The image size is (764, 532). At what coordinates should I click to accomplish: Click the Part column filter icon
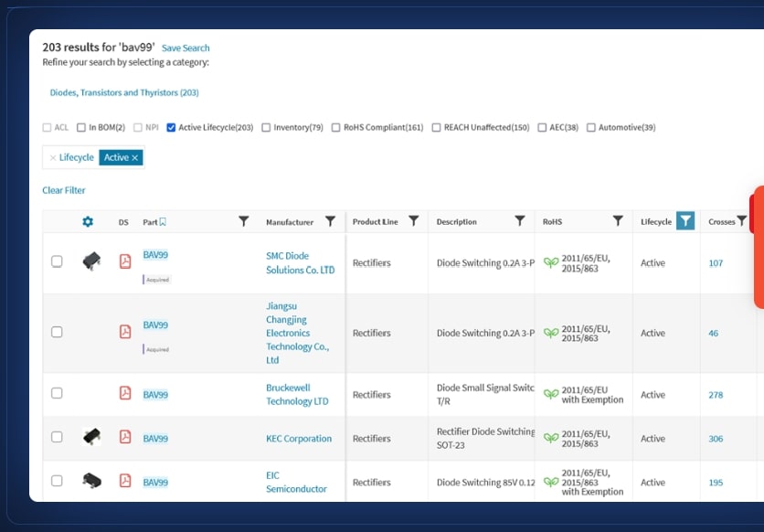pyautogui.click(x=243, y=221)
